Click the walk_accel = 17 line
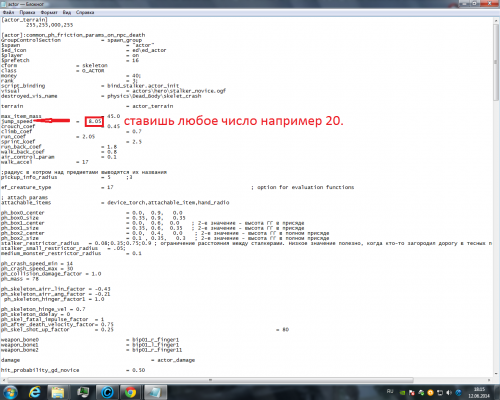Screen dimensions: 500x400 tap(45, 162)
